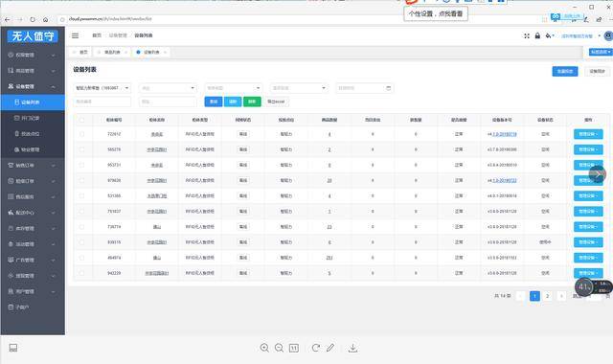Open the blue 标签选项 dropdown at top right
Viewport: 613px width, 364px height.
pos(601,52)
